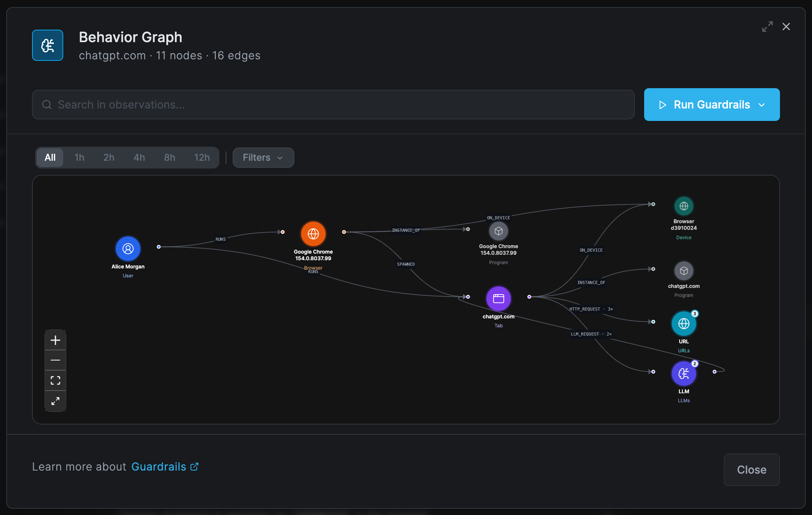The height and width of the screenshot is (515, 812).
Task: Open the URL node with badge 3
Action: click(684, 323)
